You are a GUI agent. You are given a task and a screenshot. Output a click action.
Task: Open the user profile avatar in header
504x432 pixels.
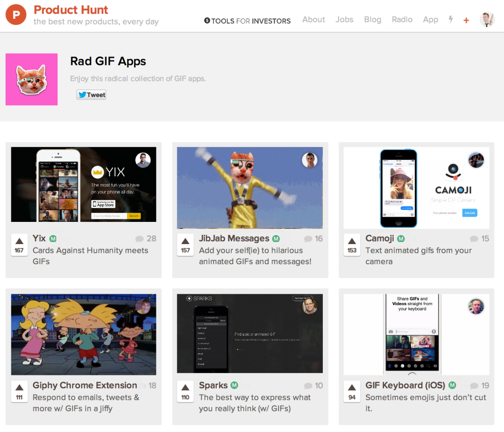click(487, 20)
